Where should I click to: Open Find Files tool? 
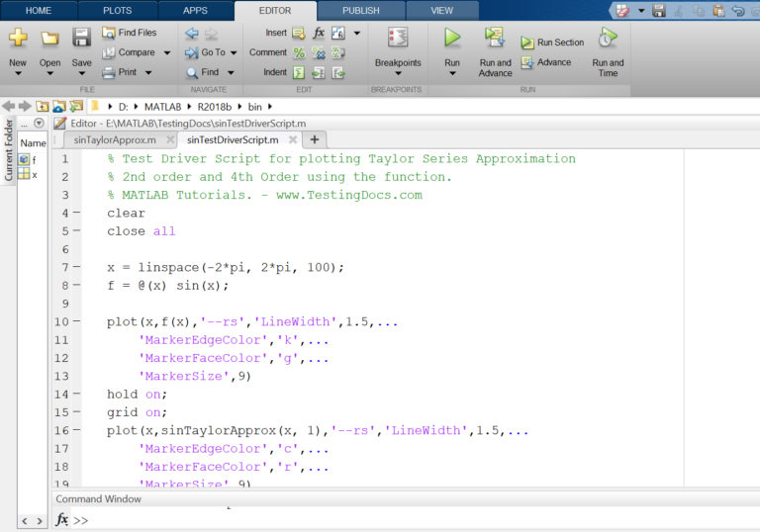[x=130, y=33]
